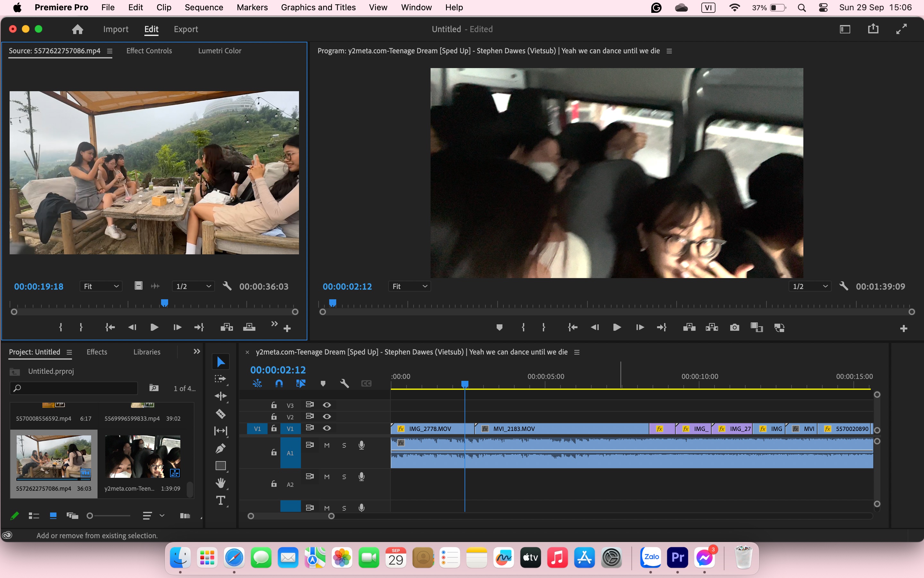Open Source monitor 1/2 resolution dropdown
924x578 pixels.
[x=193, y=286]
